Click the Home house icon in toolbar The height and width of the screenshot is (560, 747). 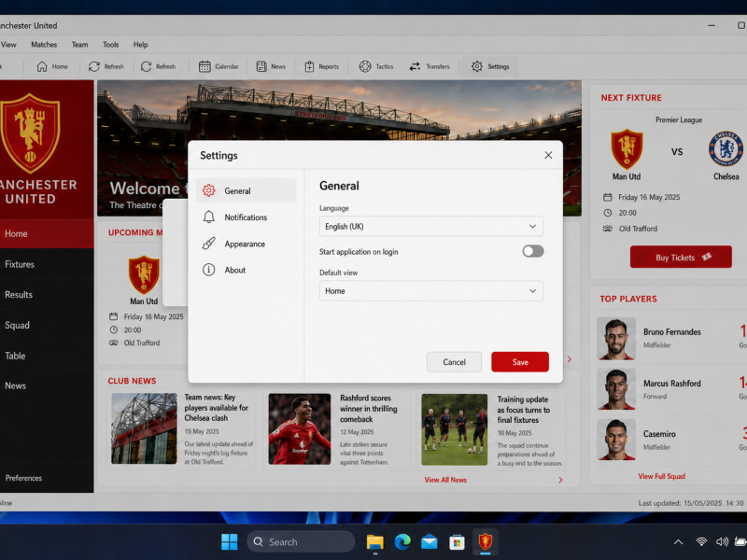click(42, 66)
